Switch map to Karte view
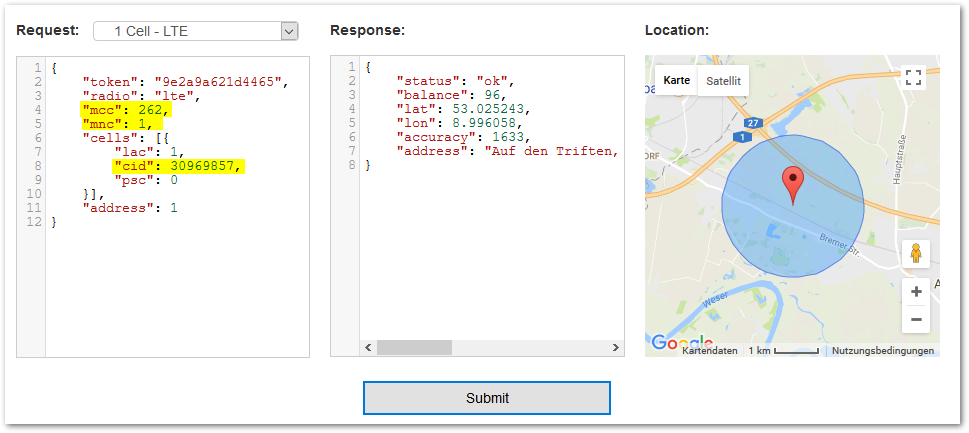Screen dimensions: 969x433 (676, 80)
